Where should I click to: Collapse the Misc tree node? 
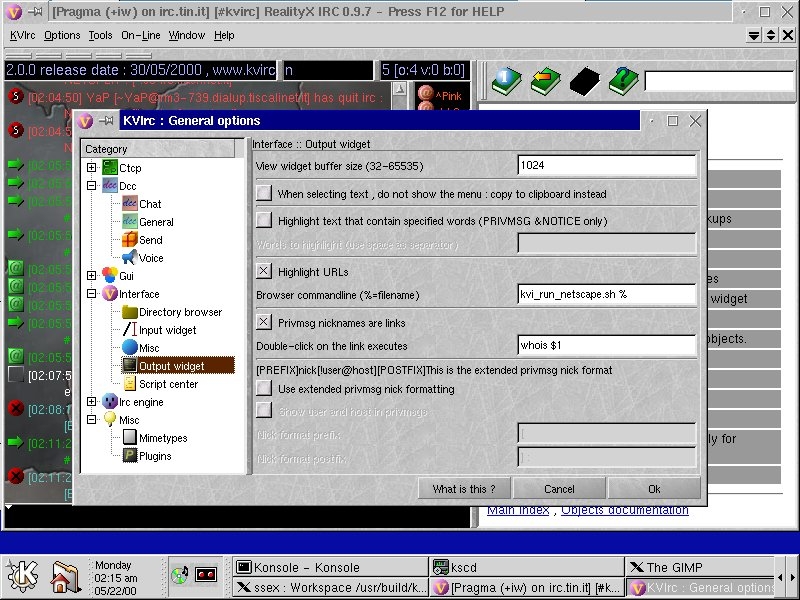91,419
